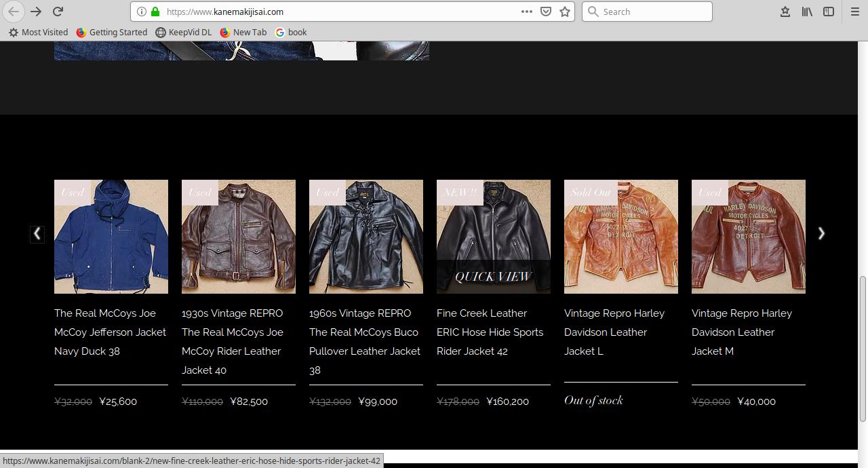
Task: Click the crossed-out ¥178,000 price
Action: 458,402
